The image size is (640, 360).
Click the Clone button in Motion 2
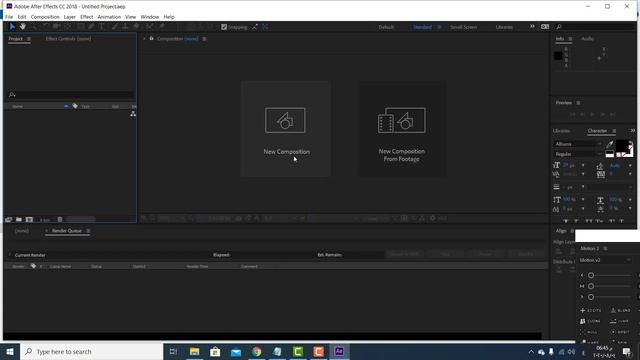point(591,321)
